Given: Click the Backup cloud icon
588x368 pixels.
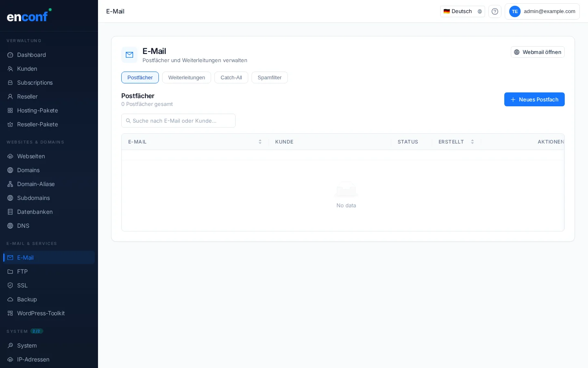Looking at the screenshot, I should click(10, 299).
